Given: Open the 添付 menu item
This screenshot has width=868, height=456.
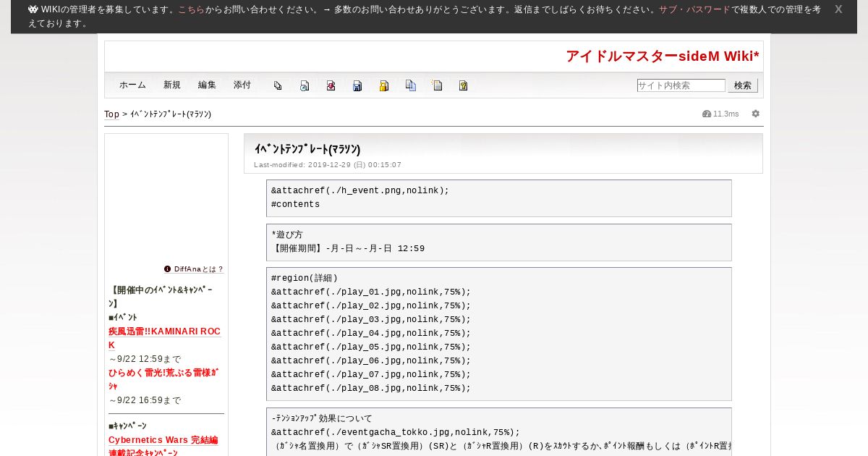Looking at the screenshot, I should 242,85.
